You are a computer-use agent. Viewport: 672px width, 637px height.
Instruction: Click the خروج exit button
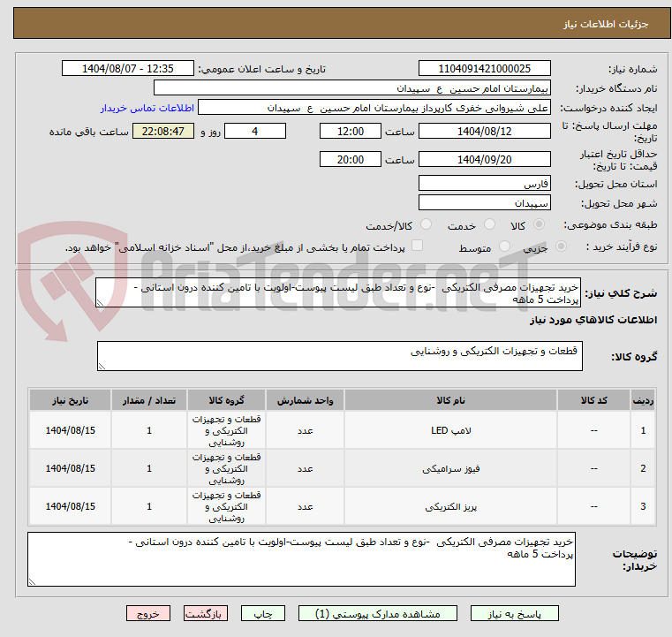point(148,614)
